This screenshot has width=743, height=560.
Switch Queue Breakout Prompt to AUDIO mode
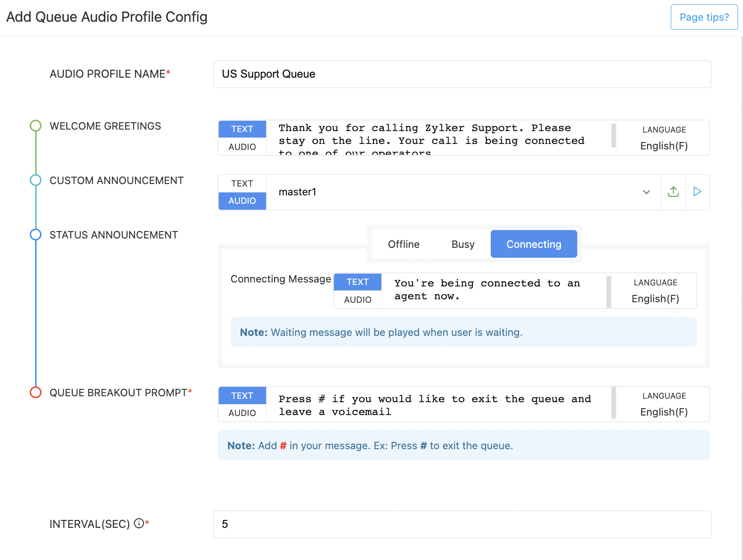[x=242, y=413]
